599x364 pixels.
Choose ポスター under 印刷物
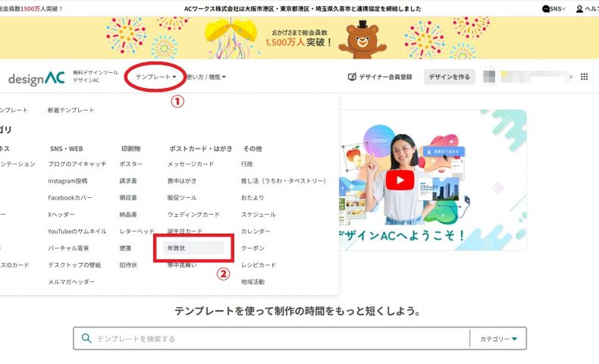click(130, 164)
